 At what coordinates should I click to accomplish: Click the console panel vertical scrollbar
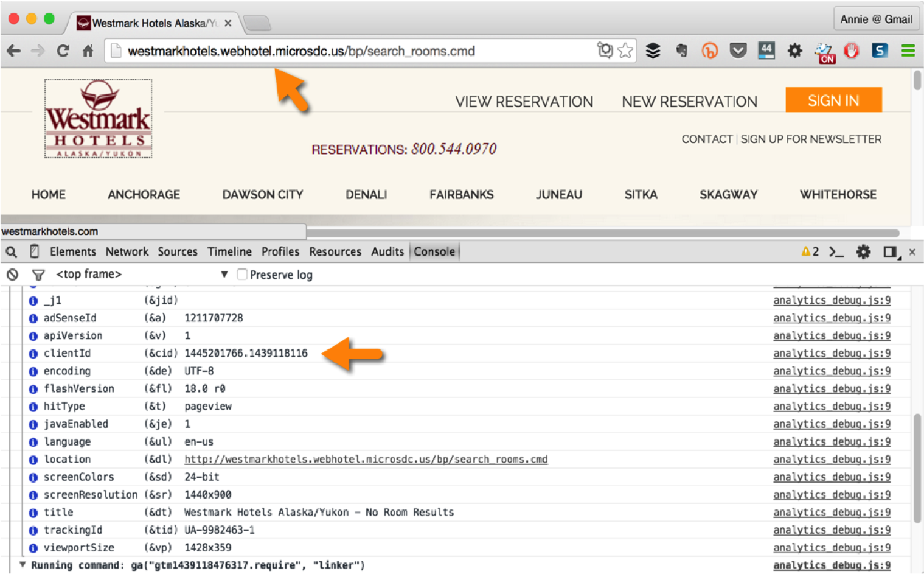click(x=917, y=469)
